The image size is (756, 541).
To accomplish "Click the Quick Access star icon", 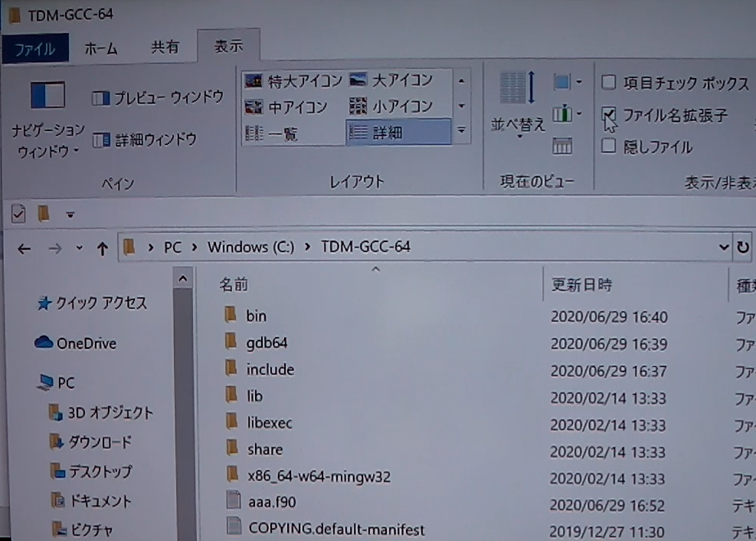I will coord(44,303).
